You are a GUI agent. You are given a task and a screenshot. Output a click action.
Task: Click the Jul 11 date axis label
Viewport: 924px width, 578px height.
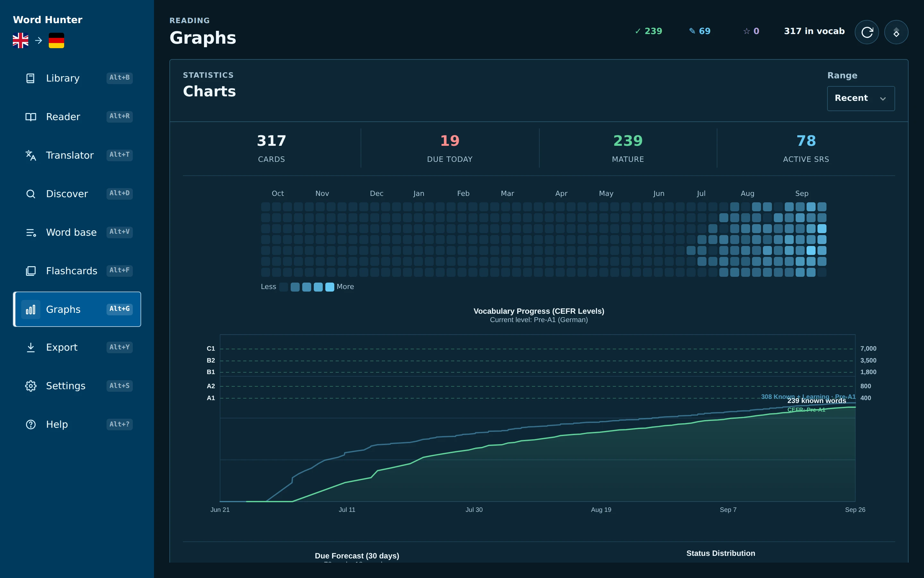347,510
